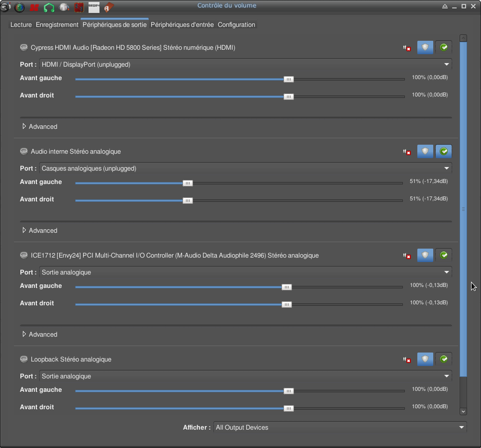This screenshot has width=481, height=448.
Task: Click the red four-square icon in title bar
Action: click(34, 7)
